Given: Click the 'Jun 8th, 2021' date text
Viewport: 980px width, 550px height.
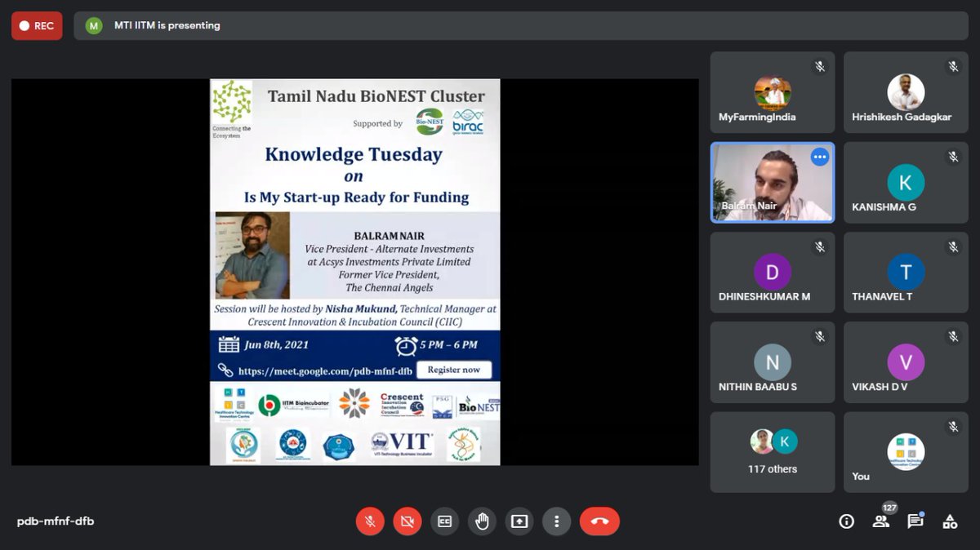Looking at the screenshot, I should (x=276, y=345).
